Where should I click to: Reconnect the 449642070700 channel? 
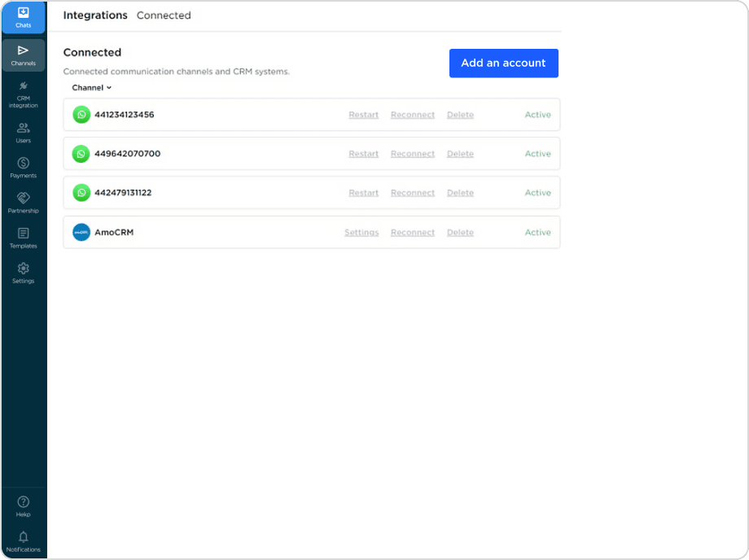coord(412,154)
